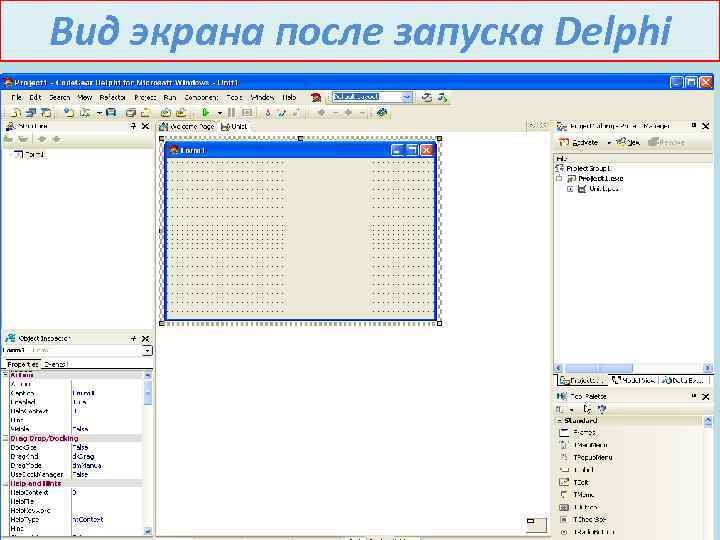The height and width of the screenshot is (540, 720).
Task: Select the DragKind property row
Action: point(76,456)
